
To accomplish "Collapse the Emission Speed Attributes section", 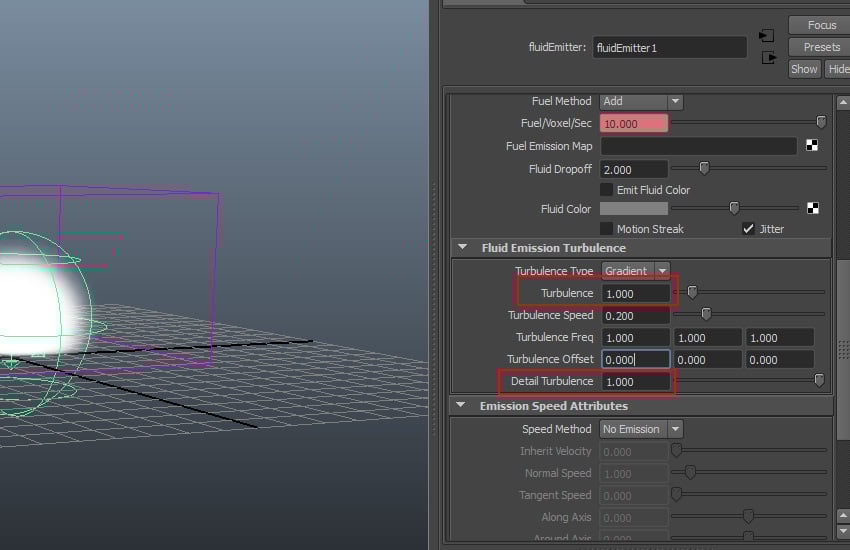I will (x=463, y=406).
